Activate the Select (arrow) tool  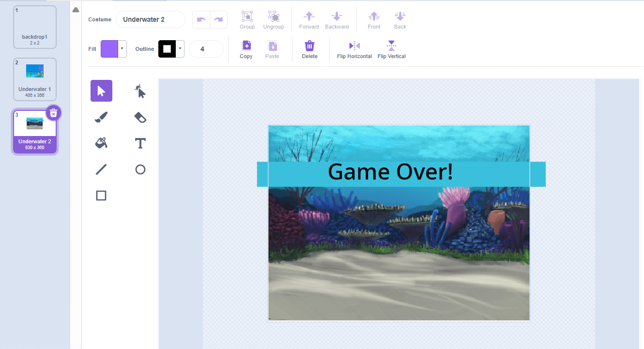101,91
